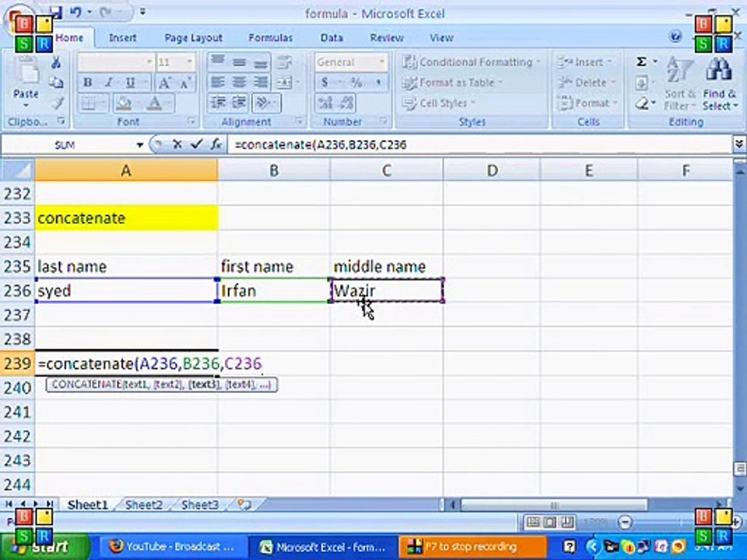Click Format cells button
The width and height of the screenshot is (747, 560).
[588, 103]
